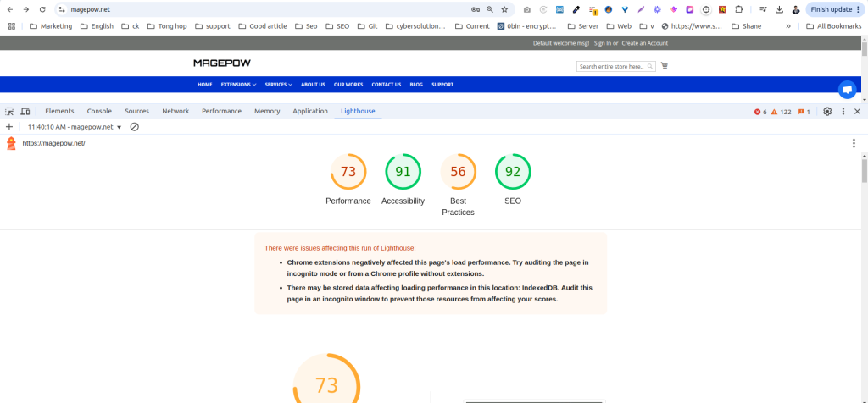Open the SUPPORT menu item

[442, 85]
